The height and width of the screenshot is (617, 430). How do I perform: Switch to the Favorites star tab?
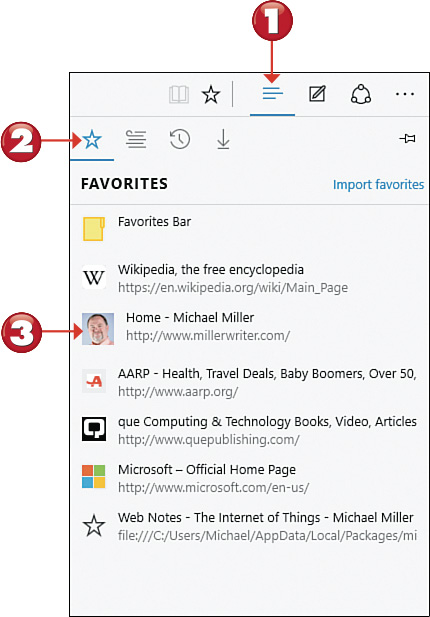coord(92,140)
